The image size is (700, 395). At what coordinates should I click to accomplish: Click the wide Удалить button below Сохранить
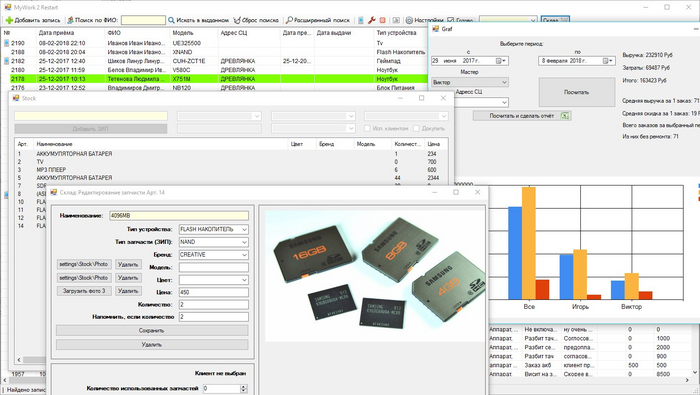[152, 345]
